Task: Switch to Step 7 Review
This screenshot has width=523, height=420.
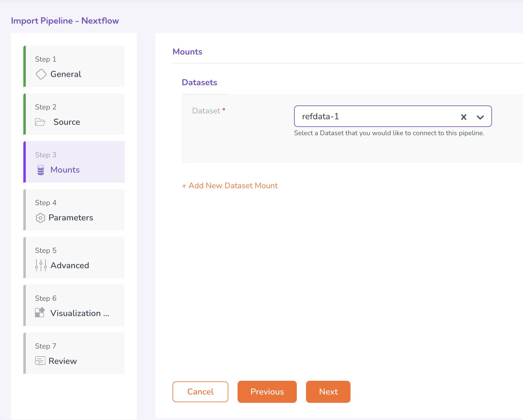Action: click(74, 353)
